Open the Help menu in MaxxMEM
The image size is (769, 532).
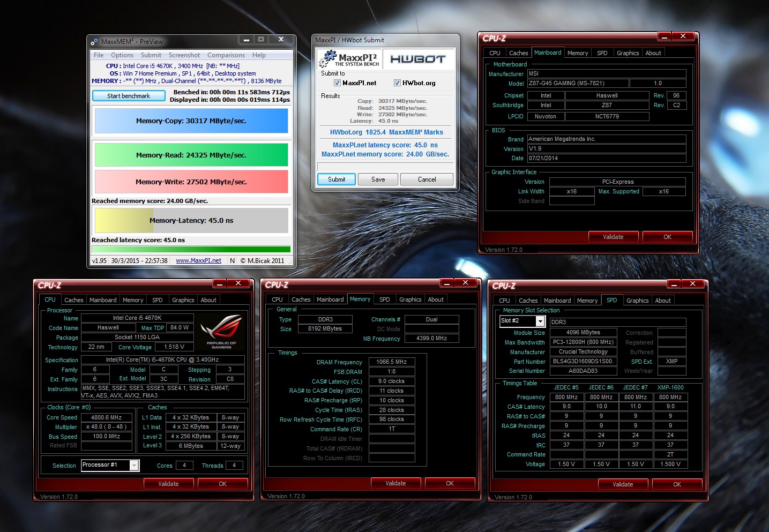[259, 55]
